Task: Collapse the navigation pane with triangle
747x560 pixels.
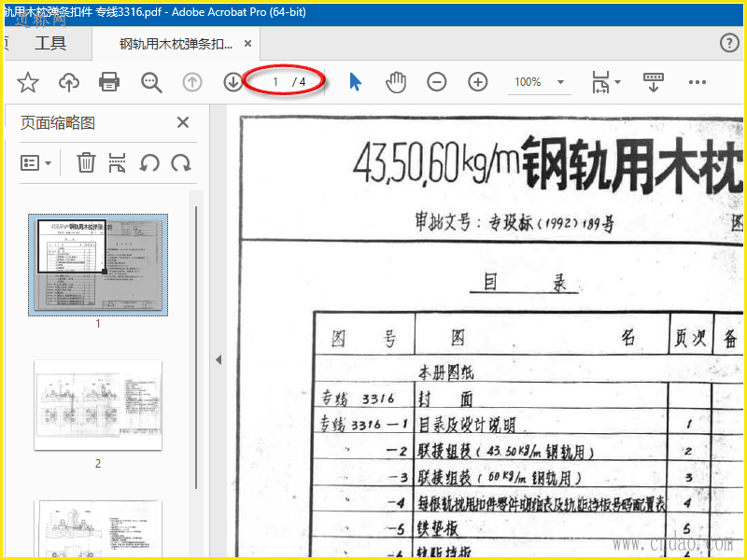Action: tap(218, 360)
